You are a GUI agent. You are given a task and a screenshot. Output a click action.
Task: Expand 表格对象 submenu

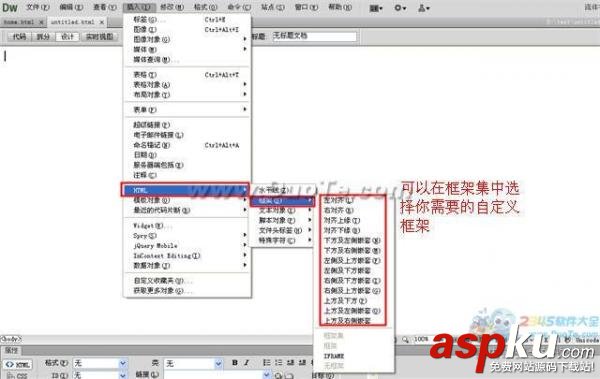[x=187, y=84]
